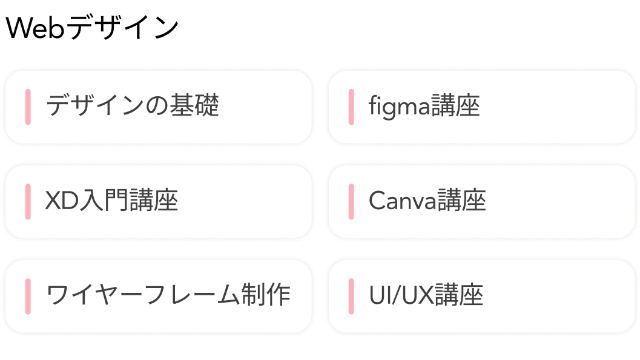Viewport: 640px width, 360px height.
Task: Open the figma講座 course card
Action: click(482, 107)
